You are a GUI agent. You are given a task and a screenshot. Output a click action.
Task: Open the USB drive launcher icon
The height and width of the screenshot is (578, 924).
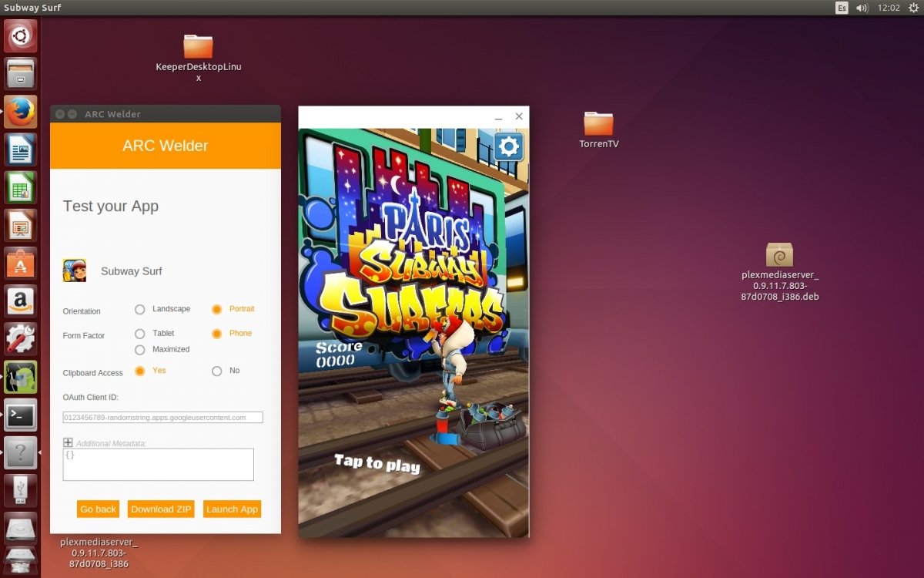click(21, 490)
